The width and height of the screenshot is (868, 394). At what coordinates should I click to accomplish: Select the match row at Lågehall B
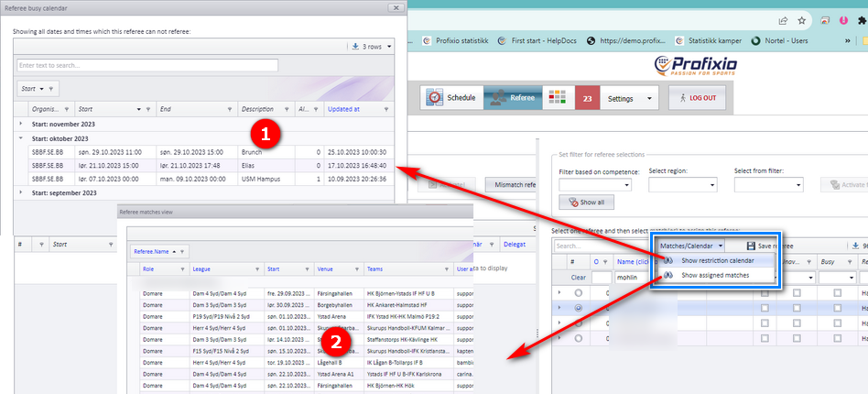[x=308, y=363]
